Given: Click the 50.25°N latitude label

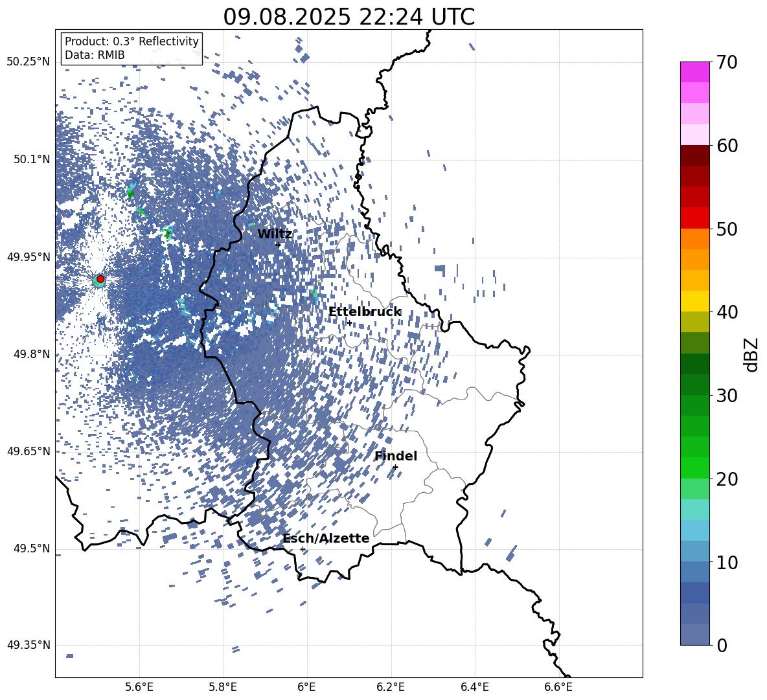Looking at the screenshot, I should [29, 62].
